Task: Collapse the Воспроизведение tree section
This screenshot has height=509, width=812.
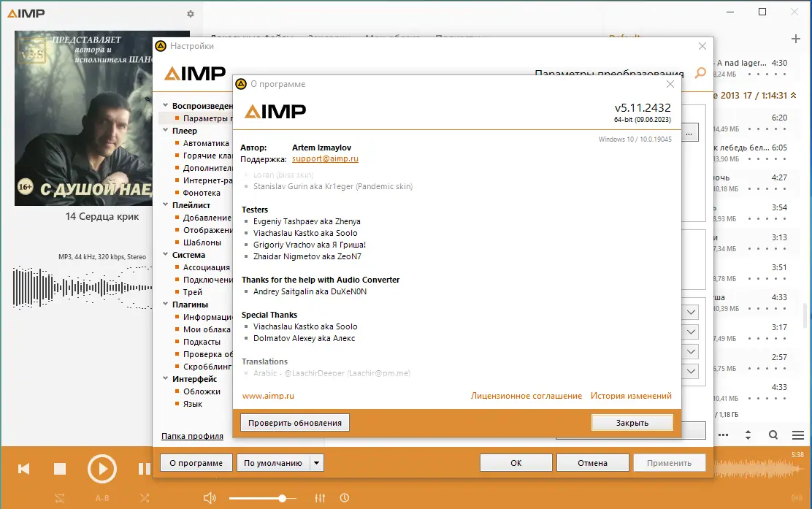Action: coord(165,105)
